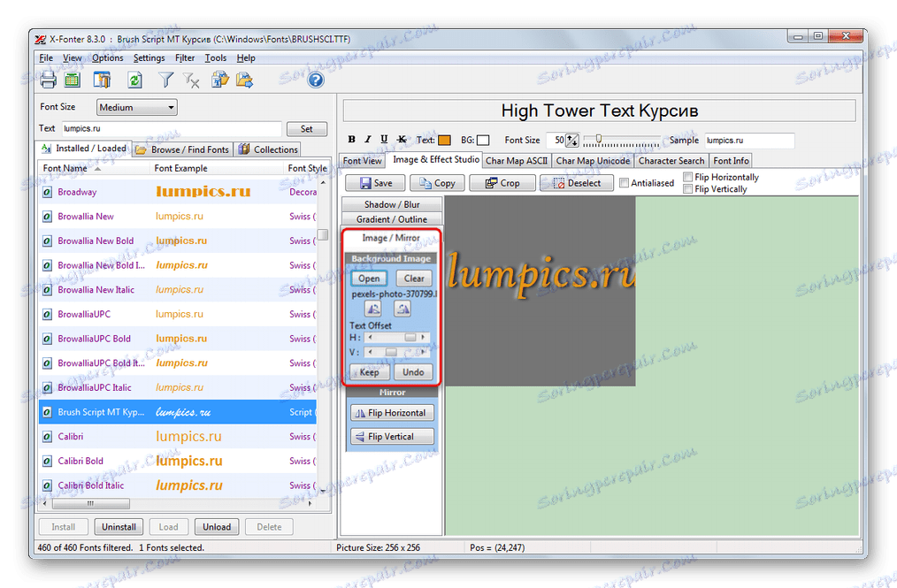Open the Tools menu
897x588 pixels.
(x=216, y=57)
